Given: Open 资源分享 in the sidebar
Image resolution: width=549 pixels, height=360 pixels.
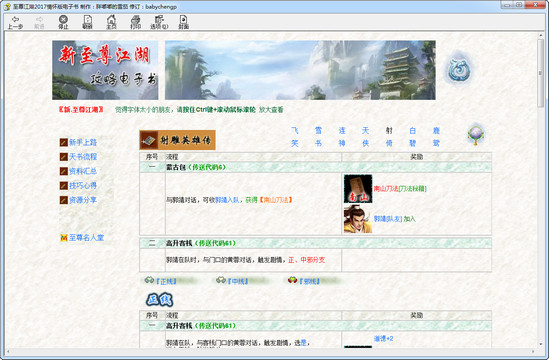Looking at the screenshot, I should [x=83, y=200].
